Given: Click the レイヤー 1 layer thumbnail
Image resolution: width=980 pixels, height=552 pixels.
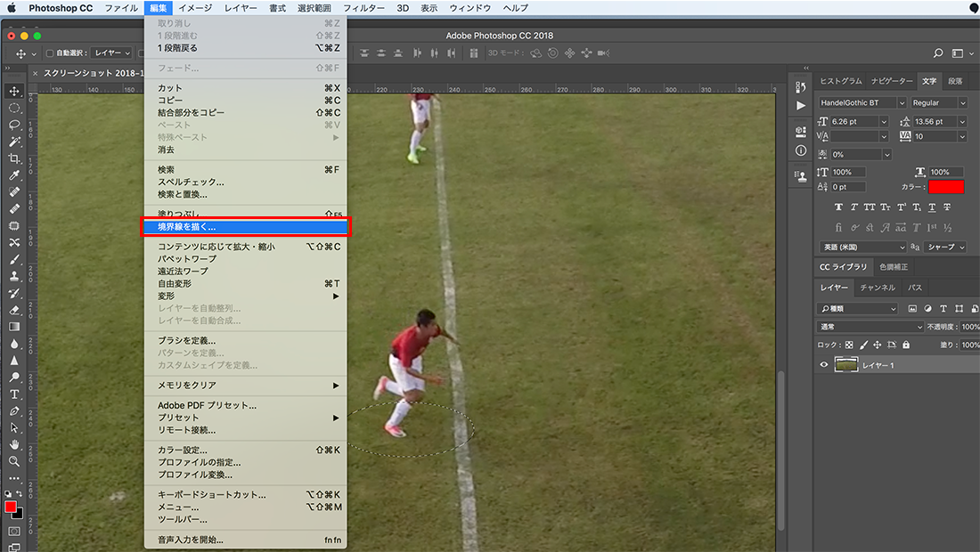Looking at the screenshot, I should tap(845, 365).
